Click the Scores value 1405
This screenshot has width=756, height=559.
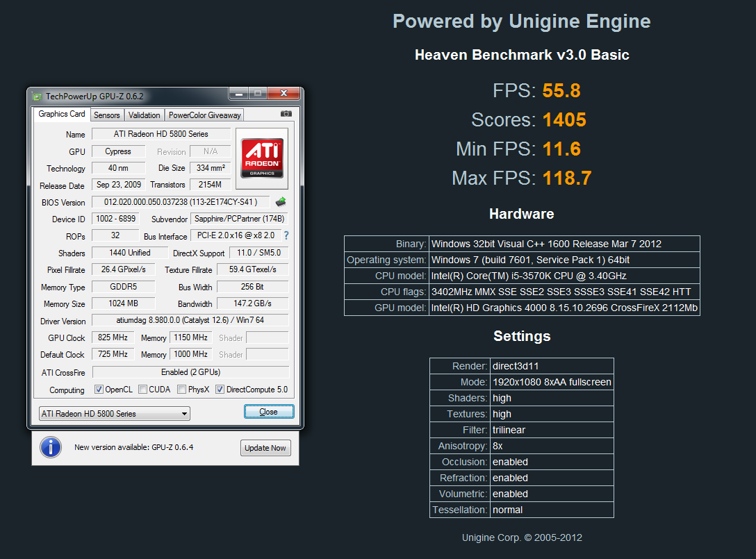(564, 120)
